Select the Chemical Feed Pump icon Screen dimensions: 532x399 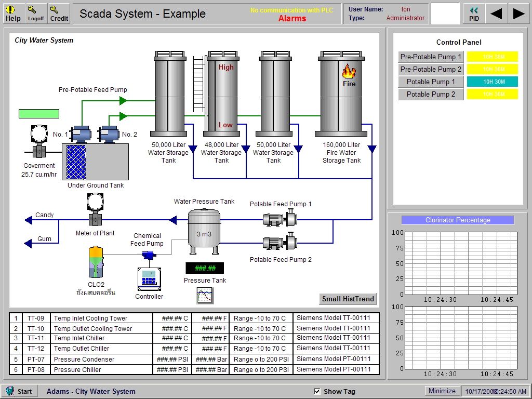pyautogui.click(x=147, y=255)
